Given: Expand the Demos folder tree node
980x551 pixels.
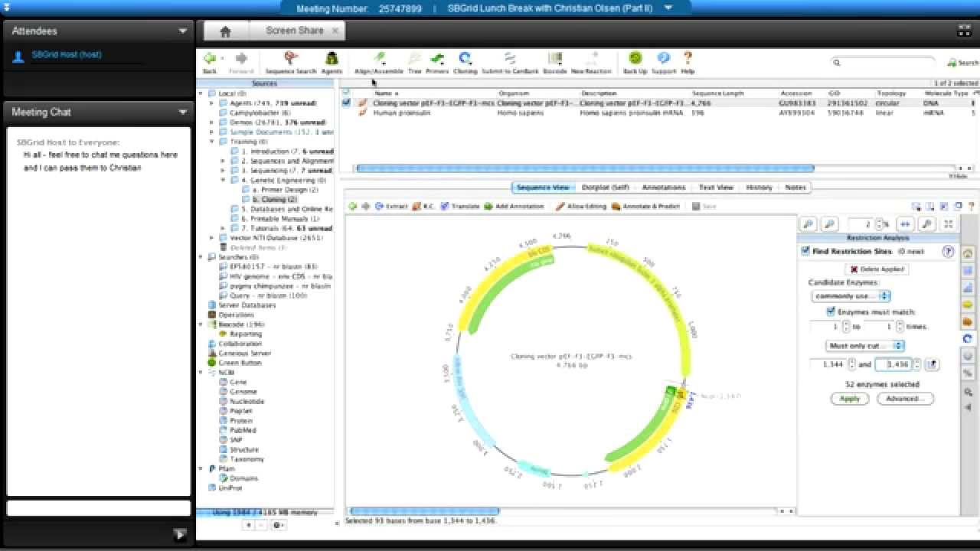Looking at the screenshot, I should click(x=213, y=122).
